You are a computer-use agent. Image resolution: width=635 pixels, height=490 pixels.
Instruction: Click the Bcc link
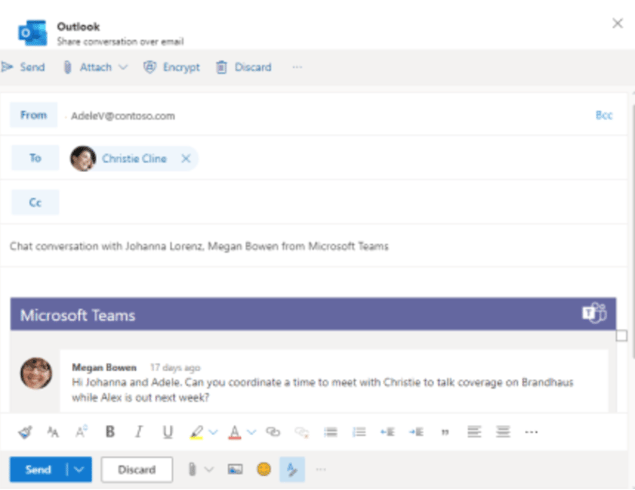point(603,115)
